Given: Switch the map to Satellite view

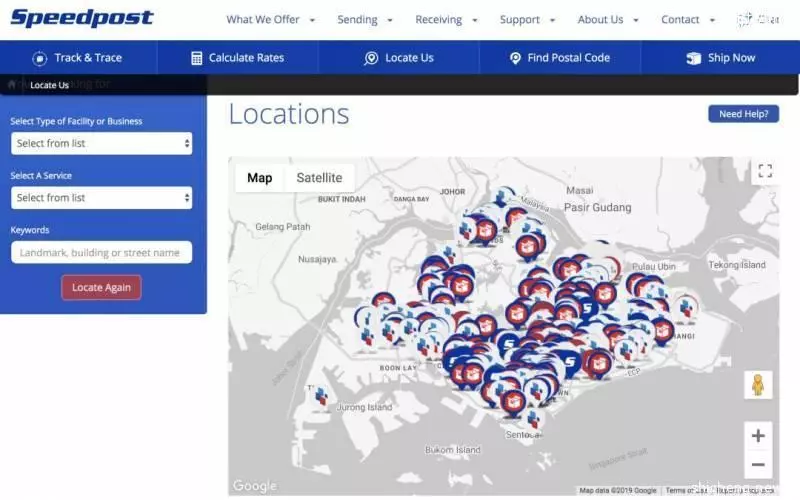Looking at the screenshot, I should 319,178.
